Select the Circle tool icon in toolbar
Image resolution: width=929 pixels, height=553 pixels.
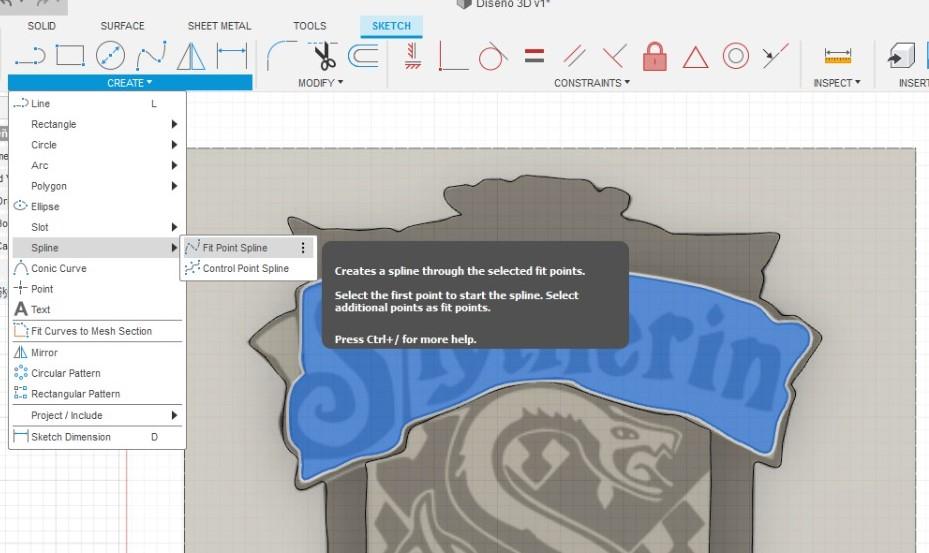click(111, 56)
